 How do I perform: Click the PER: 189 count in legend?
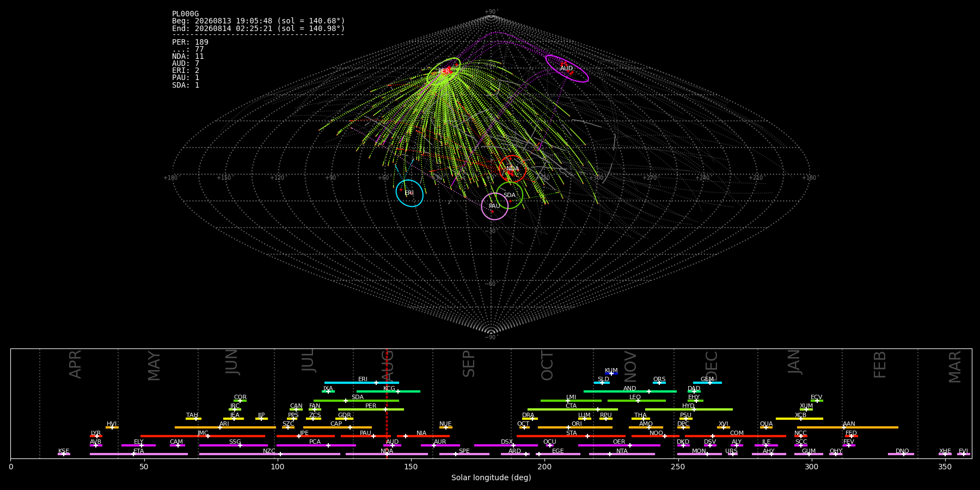click(190, 42)
